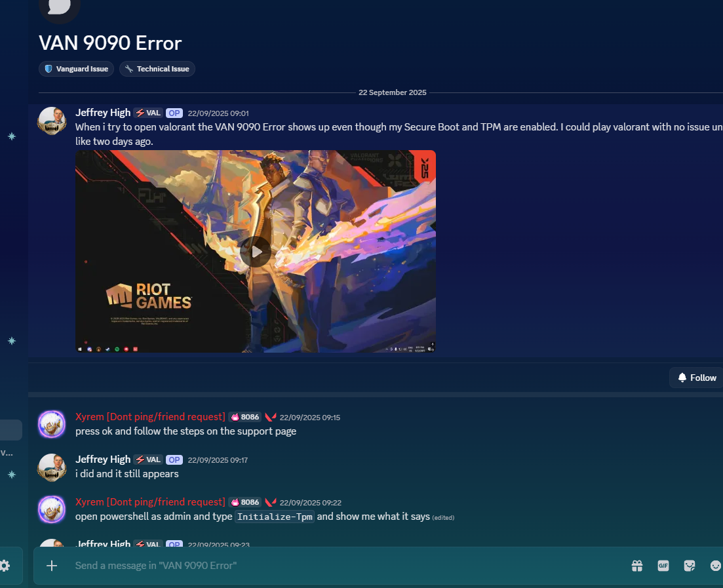Viewport: 723px width, 588px height.
Task: Select the Technical Issue tag
Action: tap(157, 69)
